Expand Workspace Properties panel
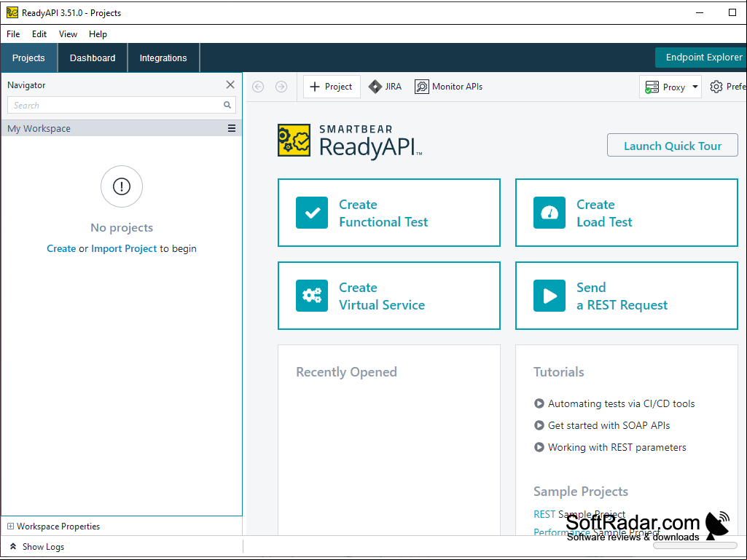The height and width of the screenshot is (560, 747). (10, 527)
